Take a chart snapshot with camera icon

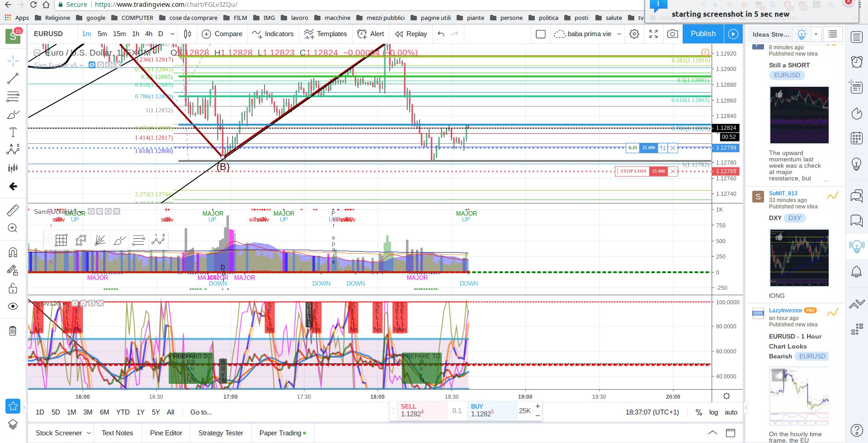click(673, 34)
